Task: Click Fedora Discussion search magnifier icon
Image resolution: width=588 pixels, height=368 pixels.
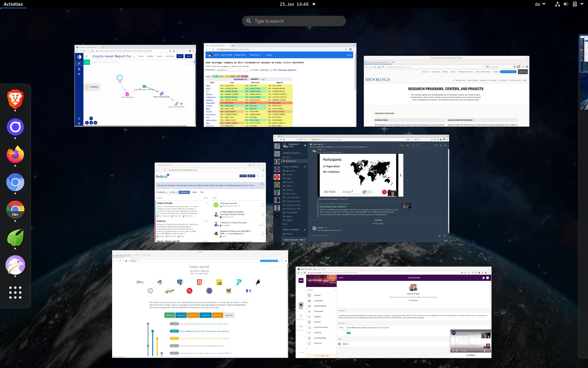Action: (x=258, y=176)
